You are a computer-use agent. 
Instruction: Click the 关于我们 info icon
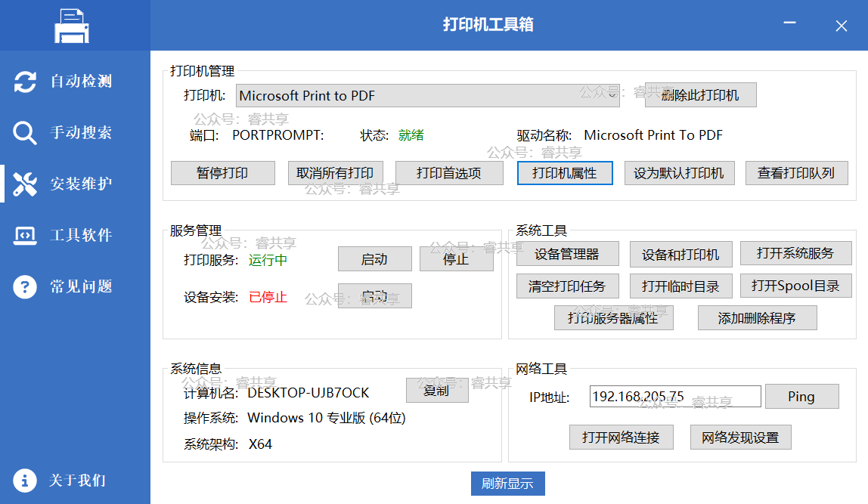(25, 481)
